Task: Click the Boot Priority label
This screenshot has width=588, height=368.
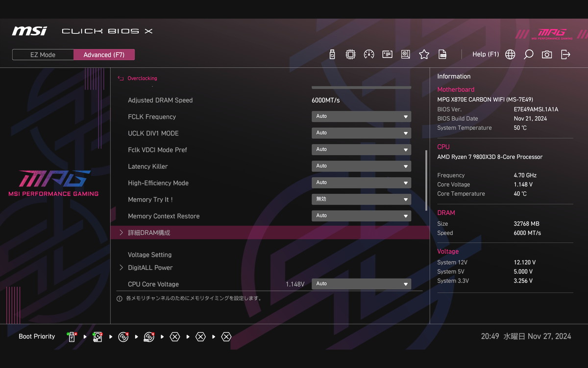Action: pos(37,337)
